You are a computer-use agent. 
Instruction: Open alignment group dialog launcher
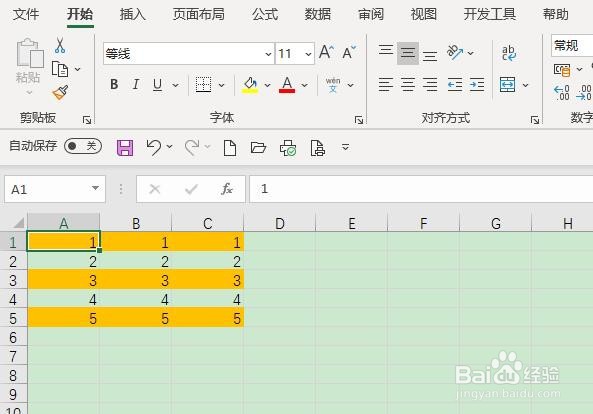pos(534,120)
